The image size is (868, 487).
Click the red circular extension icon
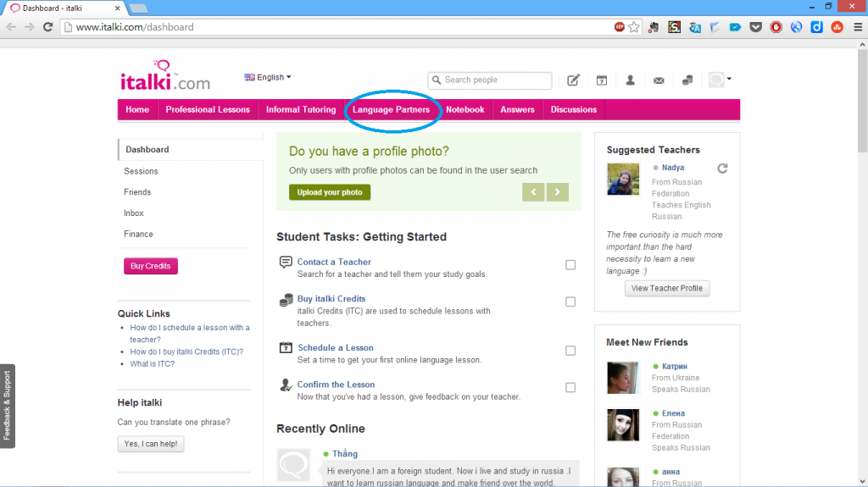tap(776, 26)
